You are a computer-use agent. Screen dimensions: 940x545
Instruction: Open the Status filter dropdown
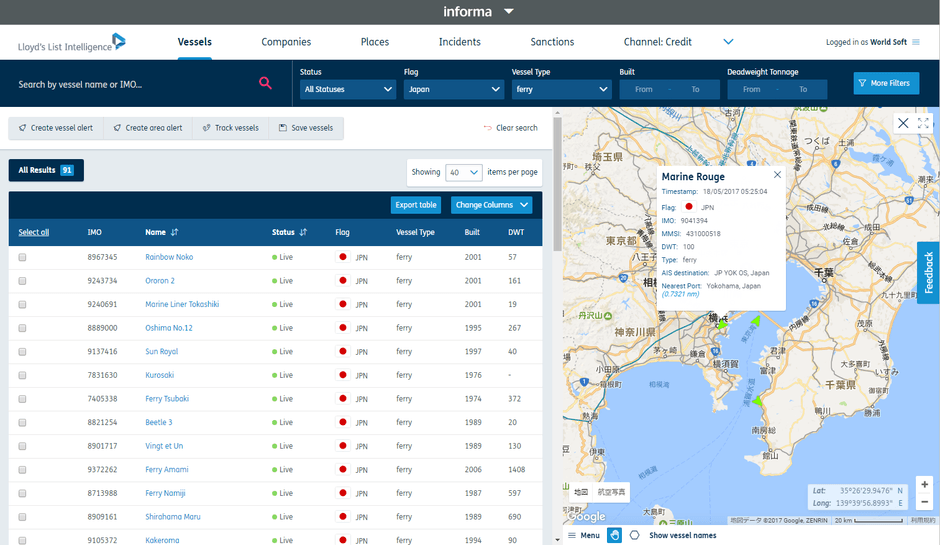[348, 89]
